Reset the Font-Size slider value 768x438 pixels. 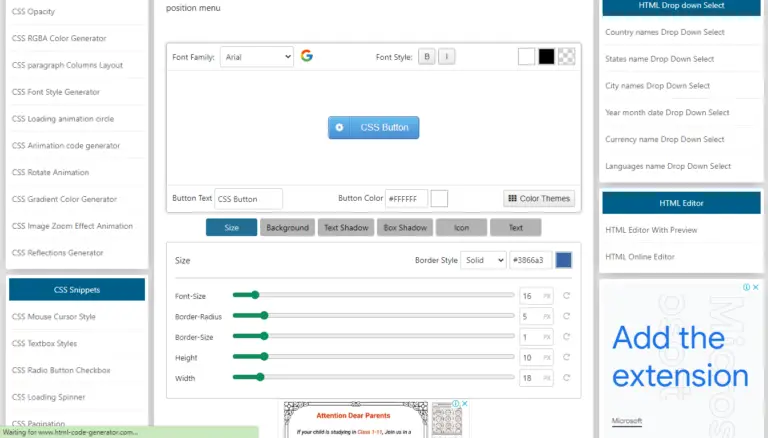567,295
